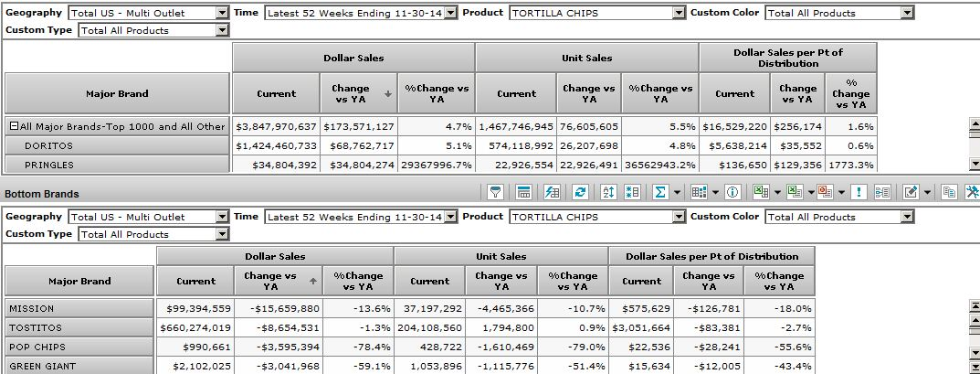Sort top table by Change vs YA

click(x=351, y=93)
